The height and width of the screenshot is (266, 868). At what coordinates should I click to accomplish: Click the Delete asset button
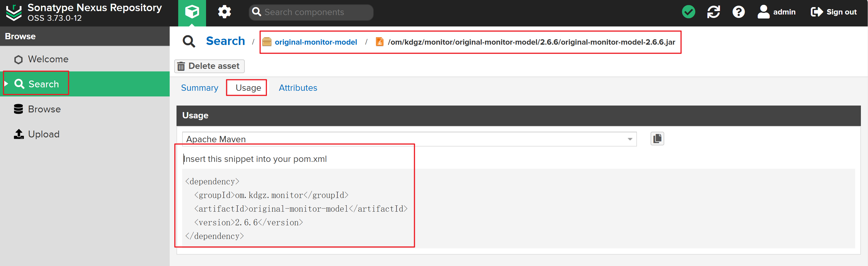(x=209, y=66)
